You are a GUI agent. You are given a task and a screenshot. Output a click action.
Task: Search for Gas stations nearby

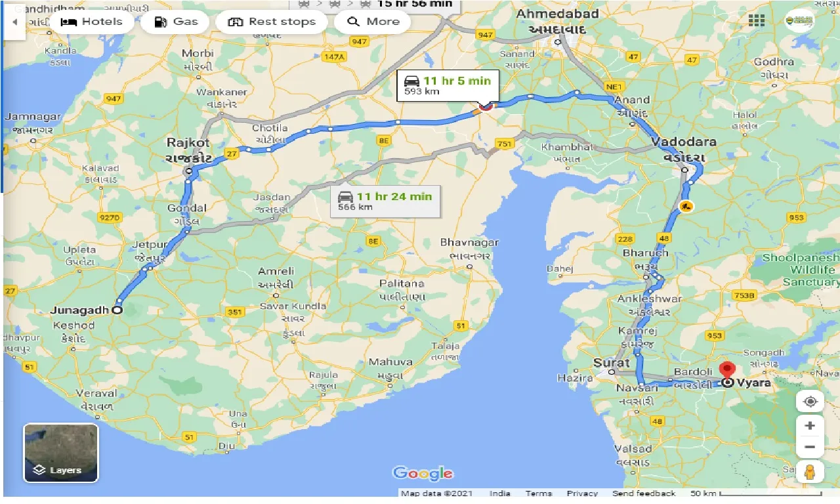coord(175,22)
